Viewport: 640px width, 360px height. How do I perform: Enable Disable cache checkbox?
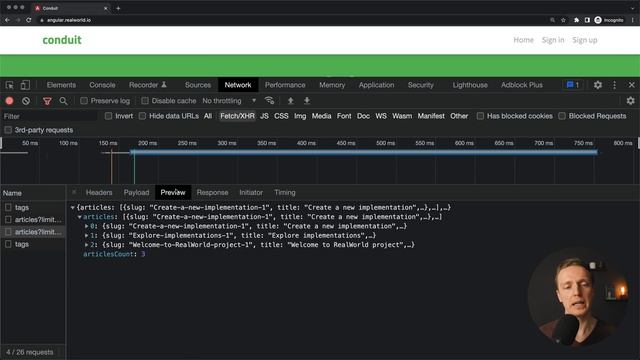[x=145, y=101]
